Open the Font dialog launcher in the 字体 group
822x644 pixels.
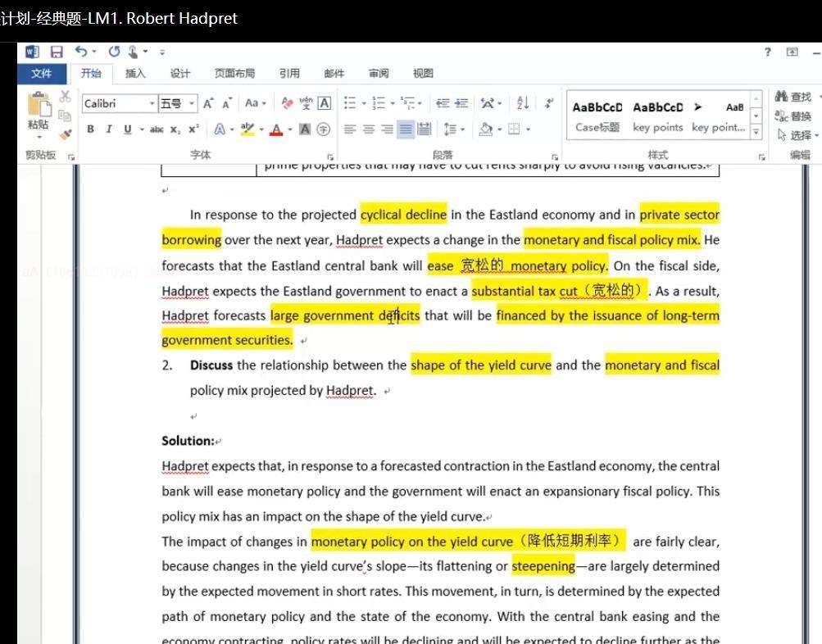click(x=330, y=156)
